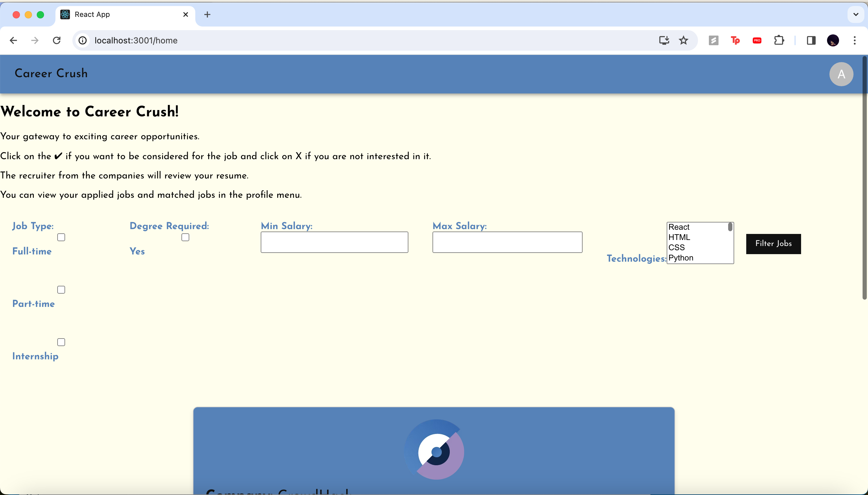Click the red Tp extension icon
The image size is (868, 495).
pos(735,40)
